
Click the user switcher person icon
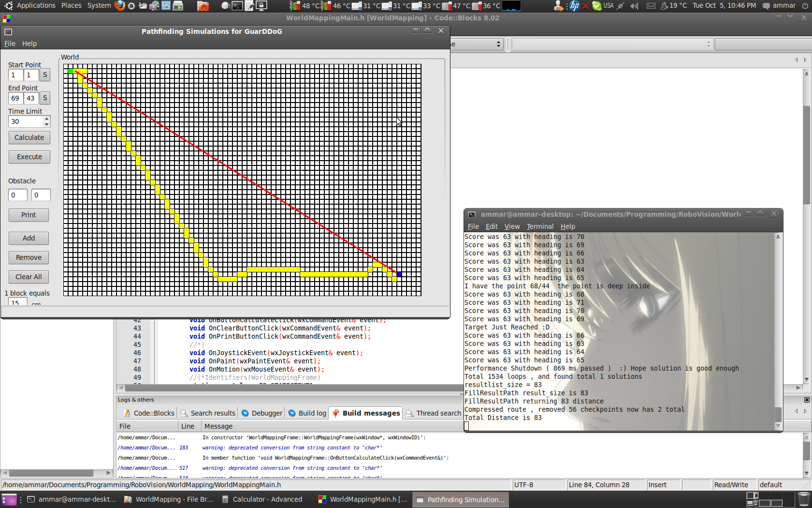[x=559, y=6]
